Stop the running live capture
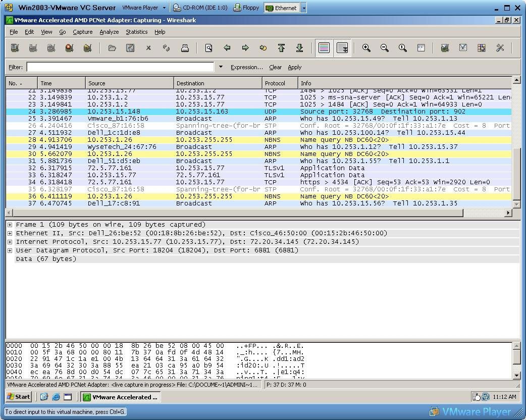526x420 pixels. click(70, 48)
